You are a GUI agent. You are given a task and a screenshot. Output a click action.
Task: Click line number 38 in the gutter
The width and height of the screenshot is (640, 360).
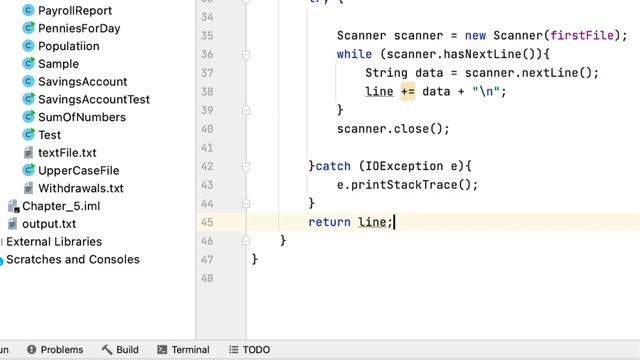coord(207,91)
